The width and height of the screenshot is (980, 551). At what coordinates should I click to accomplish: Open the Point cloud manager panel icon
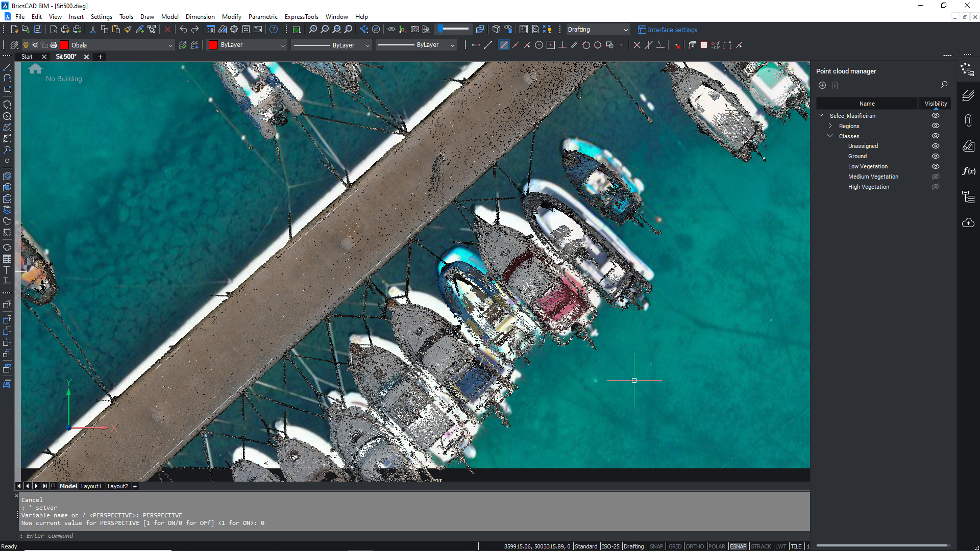coord(967,70)
